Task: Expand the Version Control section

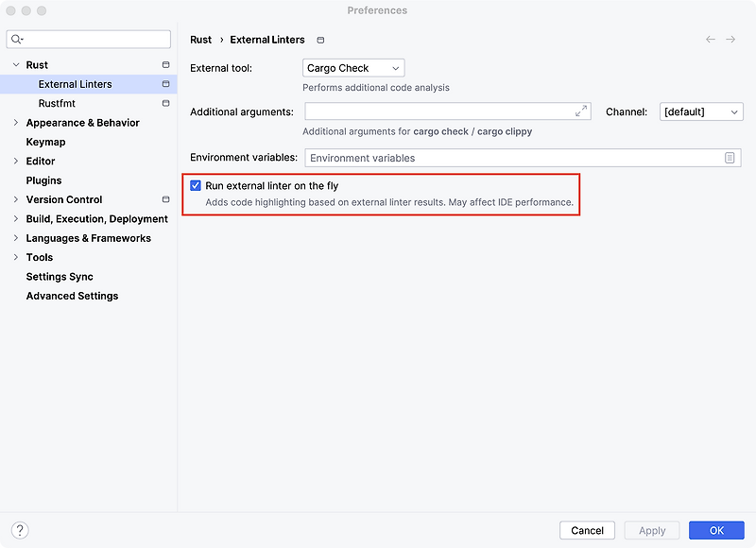Action: pyautogui.click(x=16, y=199)
